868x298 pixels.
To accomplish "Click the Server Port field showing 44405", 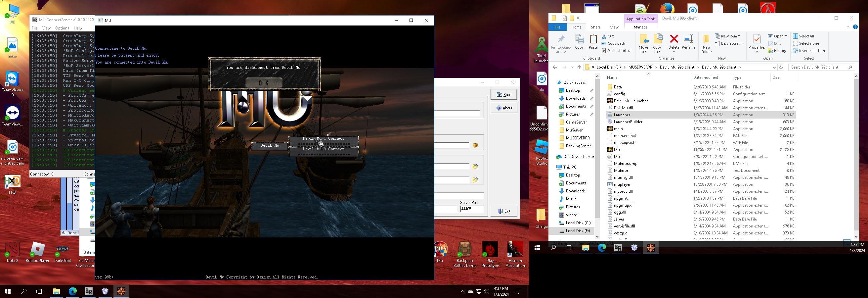I will tap(472, 209).
